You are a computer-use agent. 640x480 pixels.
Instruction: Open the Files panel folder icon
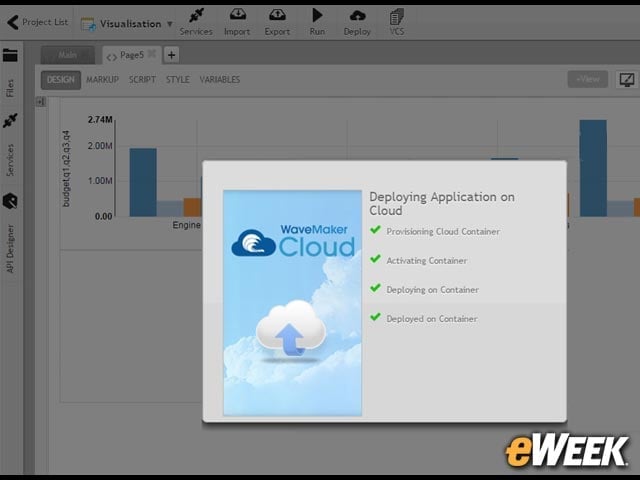click(10, 55)
